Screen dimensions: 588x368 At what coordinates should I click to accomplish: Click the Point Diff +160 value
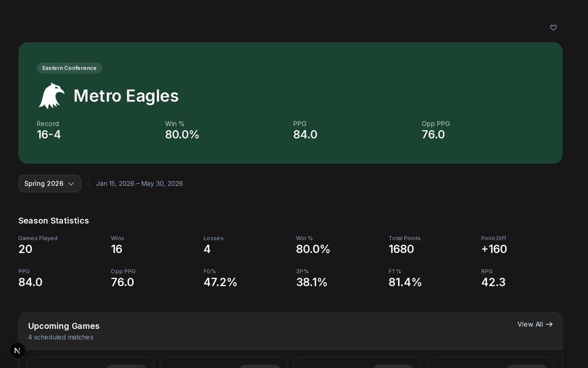click(x=494, y=249)
